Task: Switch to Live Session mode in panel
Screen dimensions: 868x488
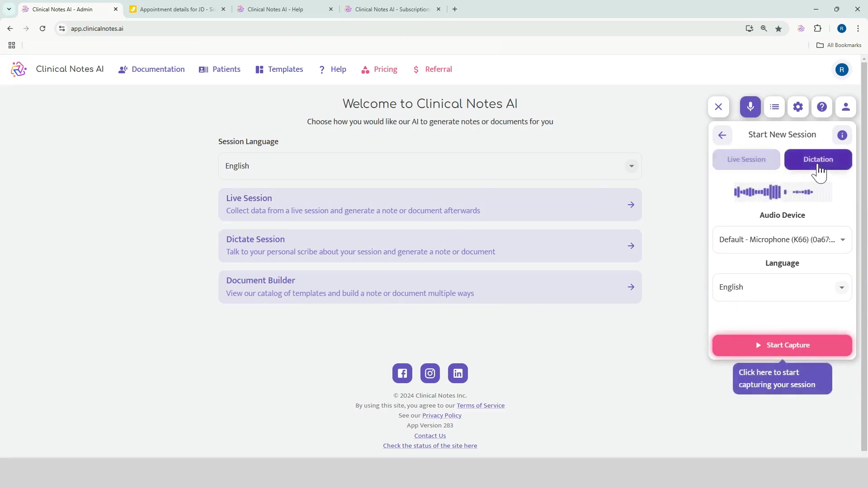Action: coord(746,160)
